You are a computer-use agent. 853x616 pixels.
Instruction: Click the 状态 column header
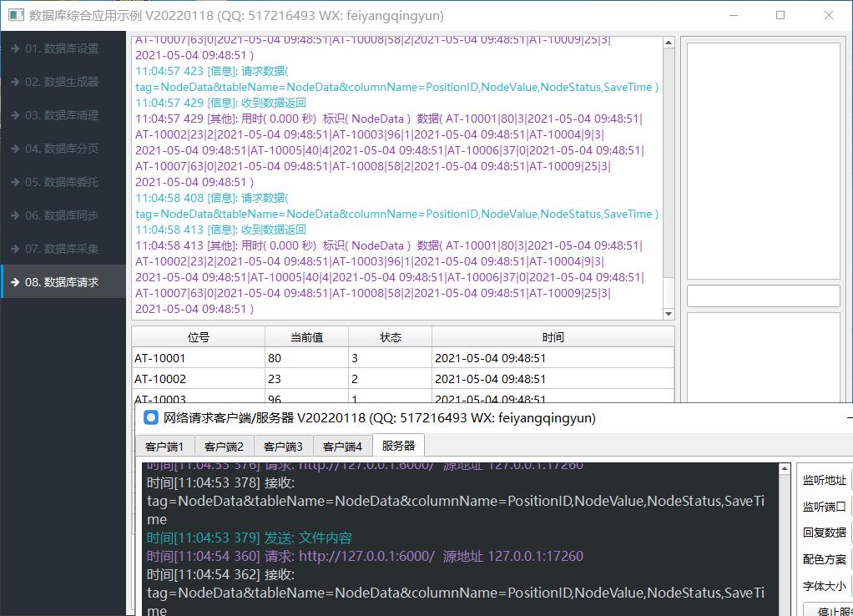390,337
